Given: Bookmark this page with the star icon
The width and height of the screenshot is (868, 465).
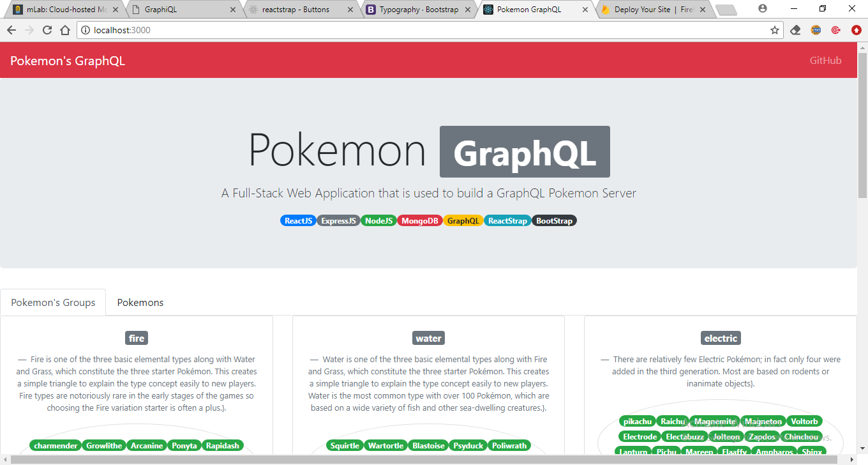Looking at the screenshot, I should (x=774, y=29).
